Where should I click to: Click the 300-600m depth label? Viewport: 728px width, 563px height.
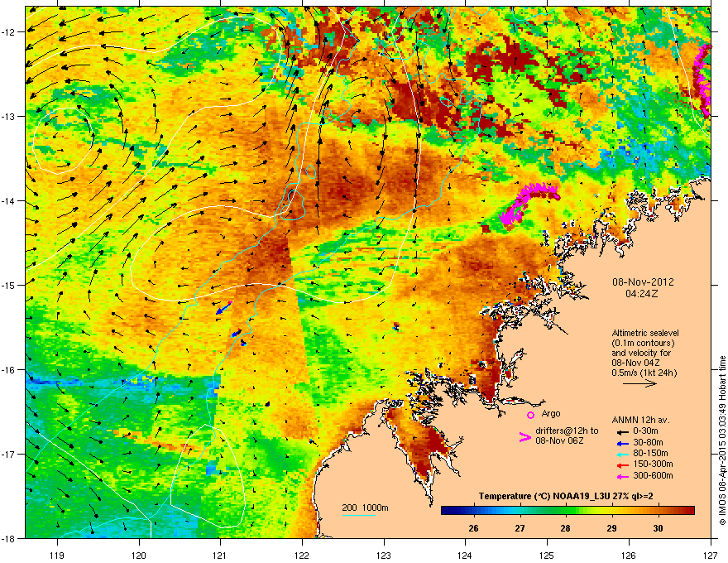653,476
